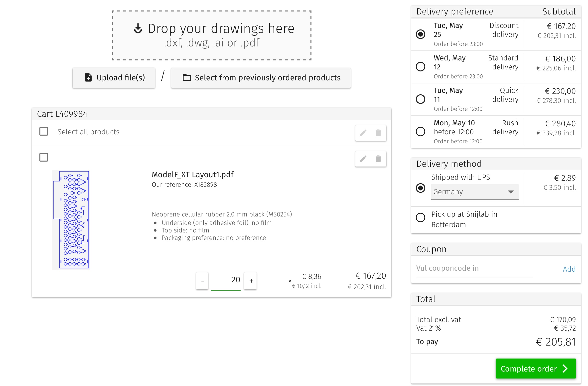Choose Rush delivery Mon, May 10 option
Viewport: 588px width, 386px height.
pos(421,132)
